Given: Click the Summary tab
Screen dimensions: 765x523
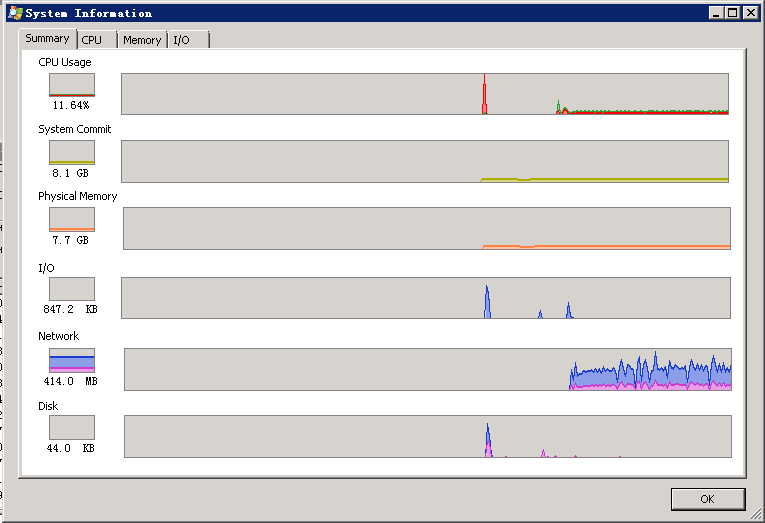Looking at the screenshot, I should pos(47,39).
